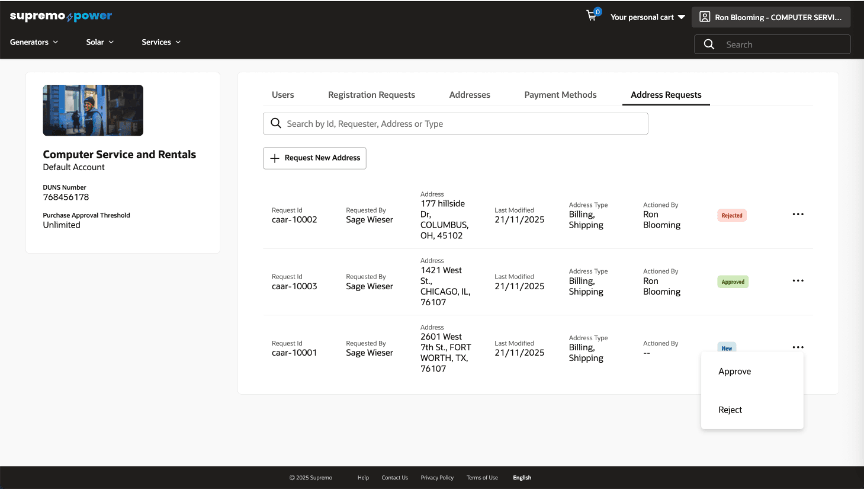Open the shopping cart icon
The height and width of the screenshot is (490, 864).
592,16
